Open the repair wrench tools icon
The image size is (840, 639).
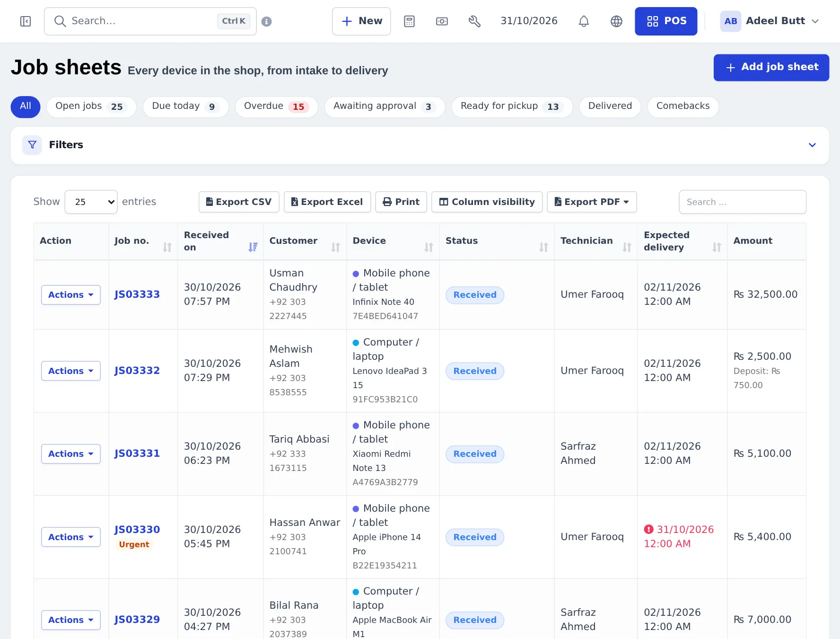click(474, 21)
